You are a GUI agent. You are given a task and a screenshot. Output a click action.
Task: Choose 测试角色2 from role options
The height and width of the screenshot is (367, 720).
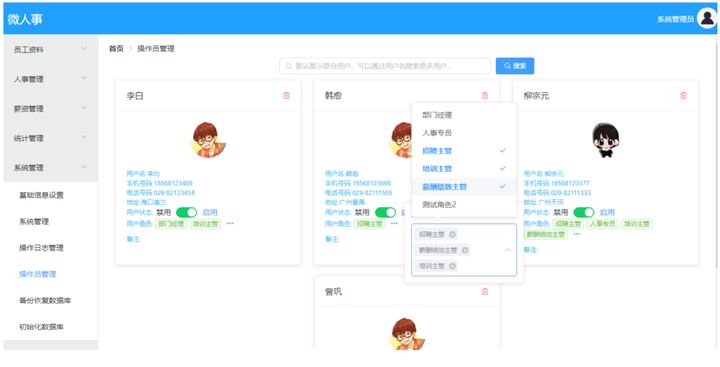(464, 204)
